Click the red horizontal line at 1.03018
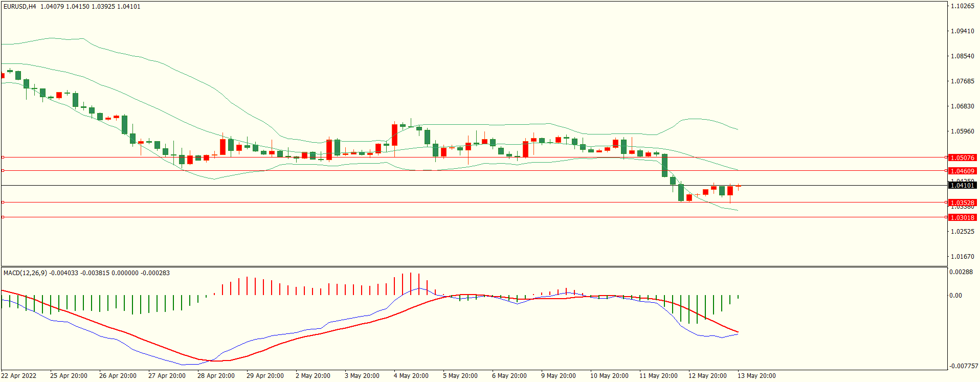Image resolution: width=980 pixels, height=382 pixels. [474, 217]
